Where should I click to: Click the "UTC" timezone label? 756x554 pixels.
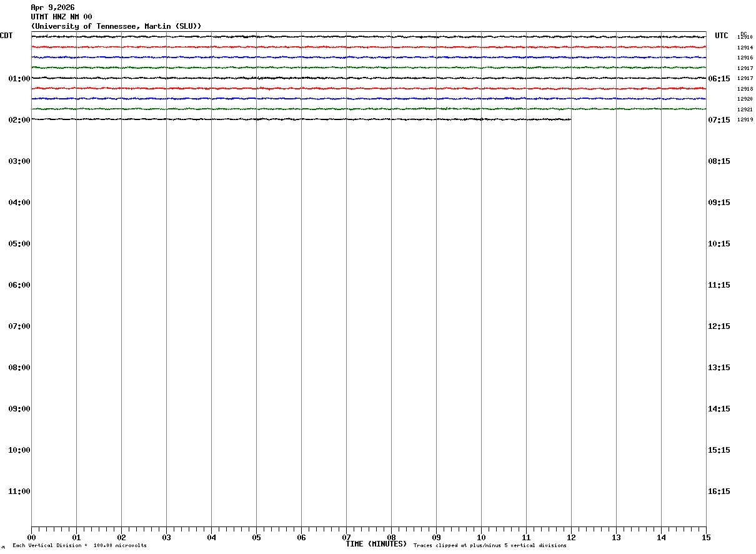(x=722, y=36)
